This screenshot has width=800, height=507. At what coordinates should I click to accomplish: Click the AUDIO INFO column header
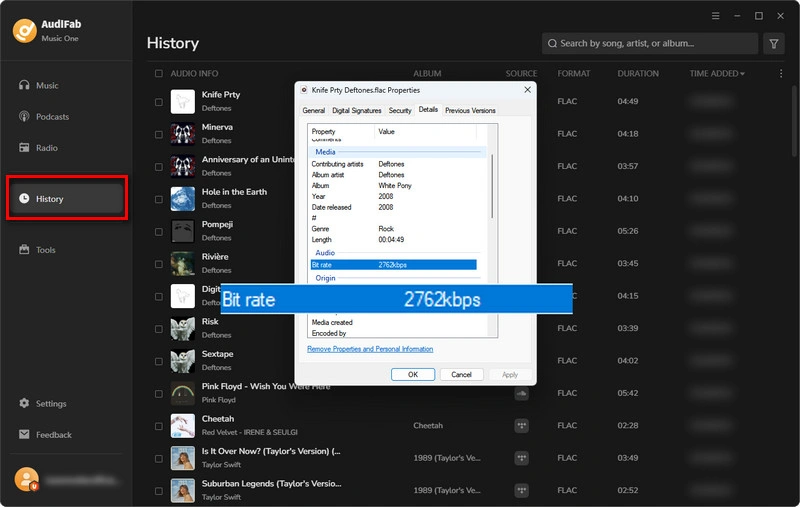(194, 73)
